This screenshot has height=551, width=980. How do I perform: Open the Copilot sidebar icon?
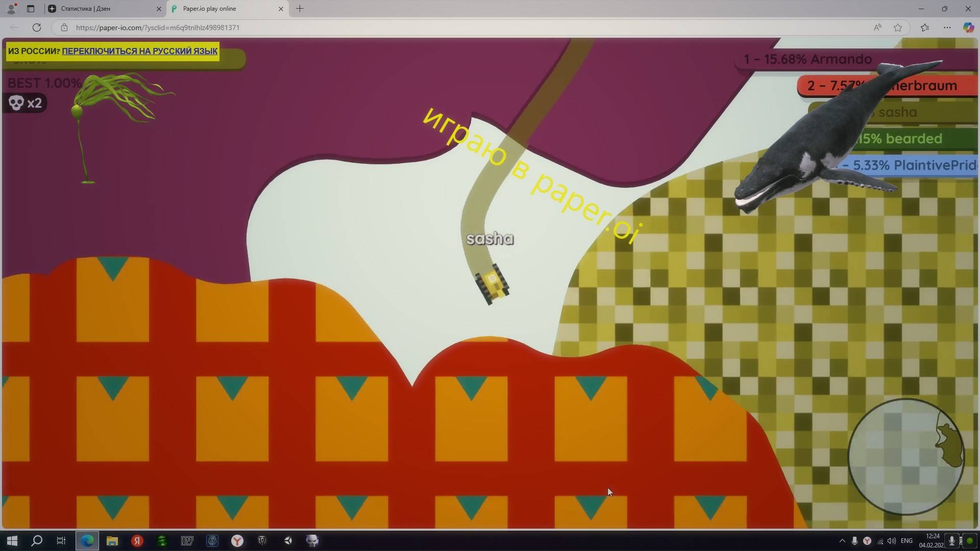(968, 28)
